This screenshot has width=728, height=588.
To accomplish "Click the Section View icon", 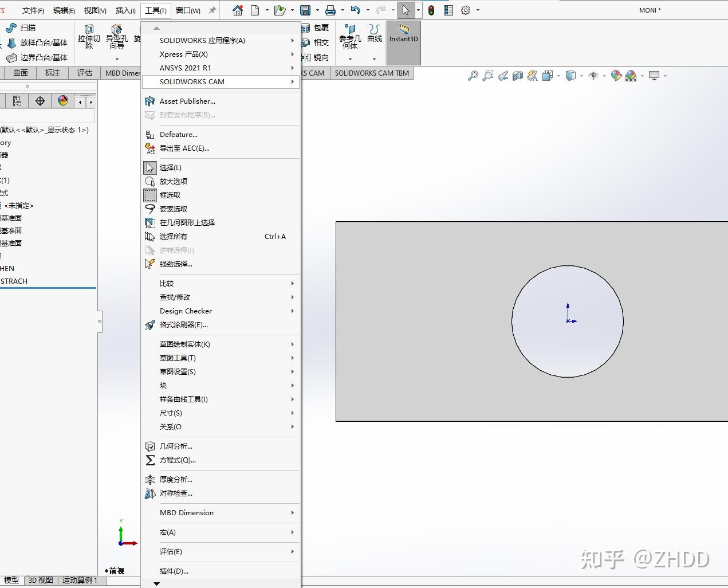I will click(518, 76).
